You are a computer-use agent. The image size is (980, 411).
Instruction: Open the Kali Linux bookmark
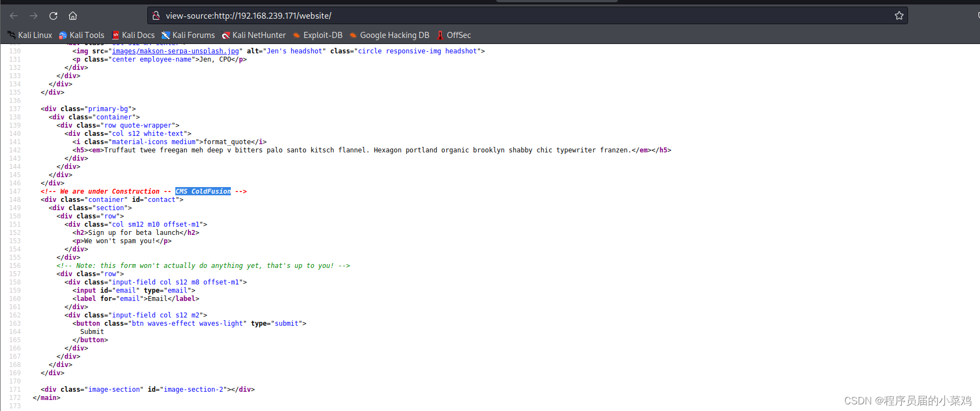(x=30, y=35)
